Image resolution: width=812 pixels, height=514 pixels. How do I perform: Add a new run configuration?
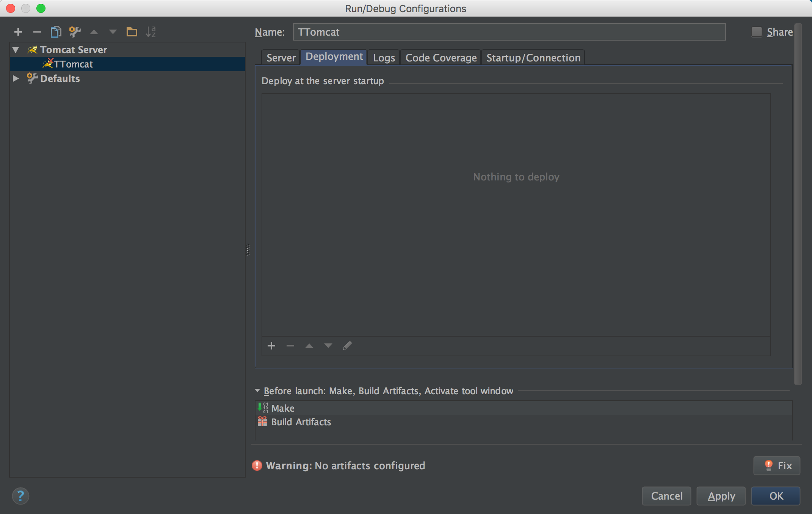tap(18, 32)
